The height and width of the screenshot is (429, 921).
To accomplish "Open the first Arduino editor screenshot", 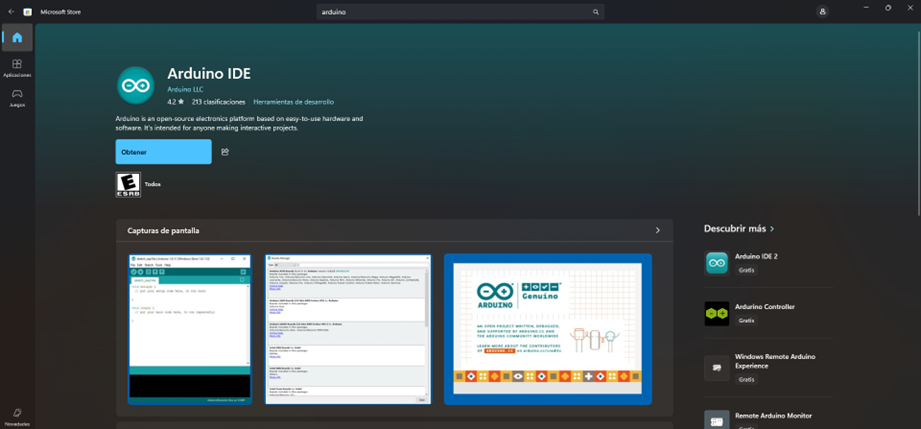I will (x=189, y=329).
